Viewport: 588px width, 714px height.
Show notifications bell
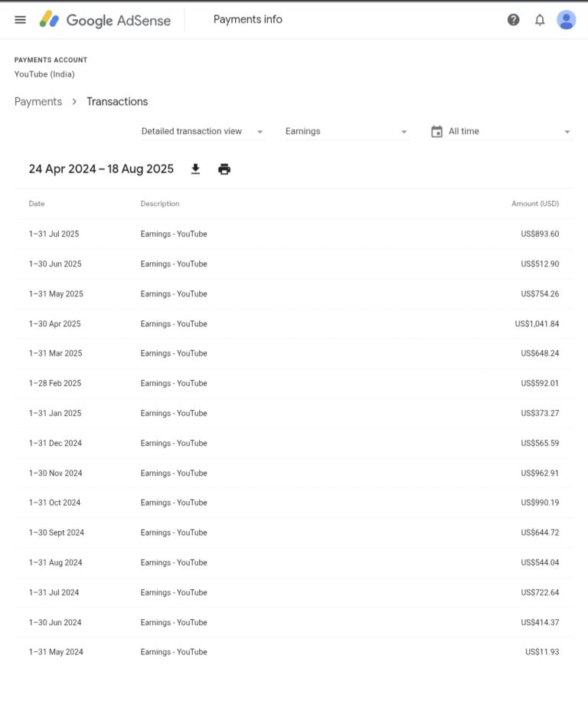540,20
